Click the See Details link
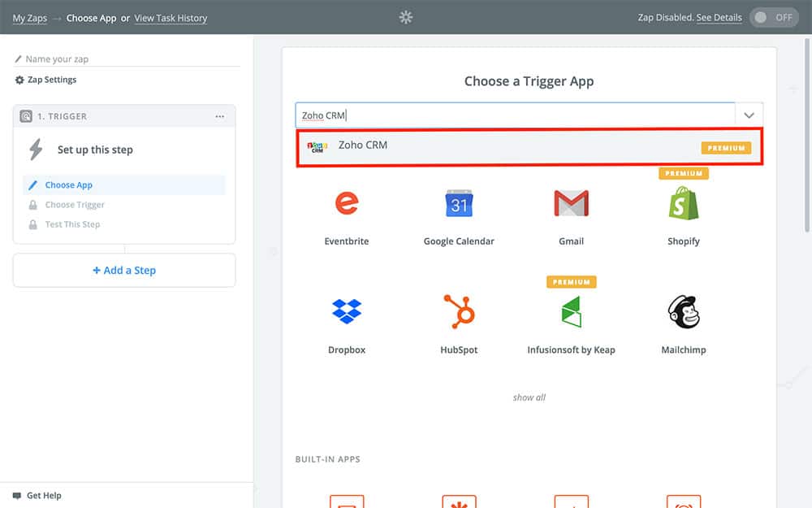The height and width of the screenshot is (508, 812). tap(719, 18)
